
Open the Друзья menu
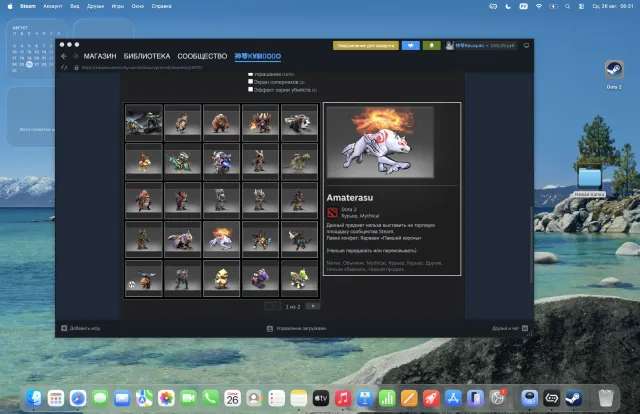point(96,6)
